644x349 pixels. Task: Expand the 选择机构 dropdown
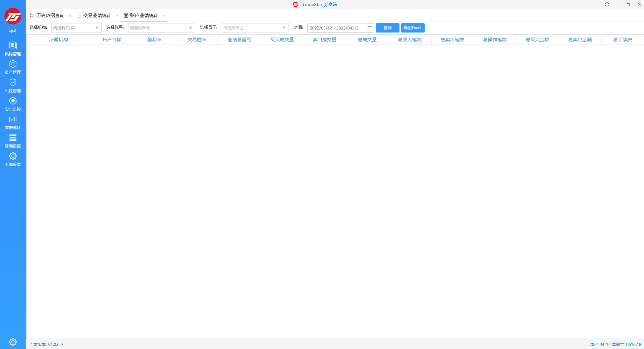pos(97,28)
